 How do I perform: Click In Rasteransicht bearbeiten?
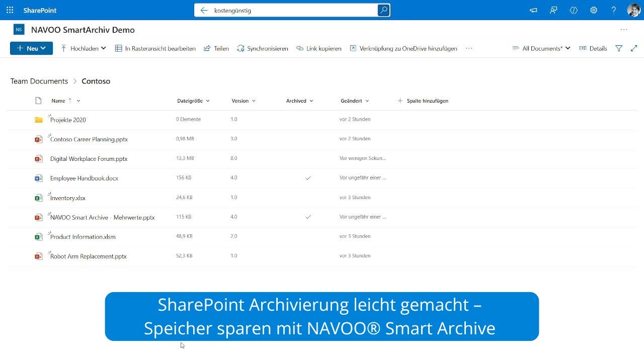point(155,48)
